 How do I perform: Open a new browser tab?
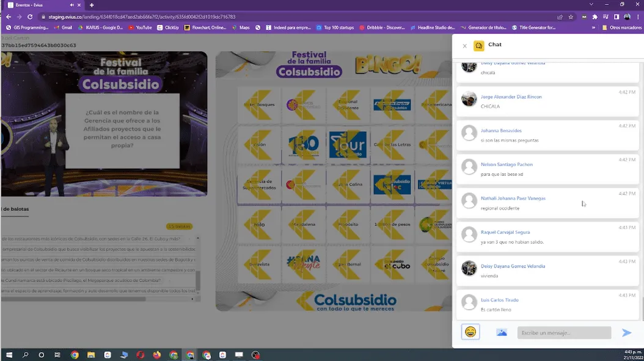tap(92, 5)
